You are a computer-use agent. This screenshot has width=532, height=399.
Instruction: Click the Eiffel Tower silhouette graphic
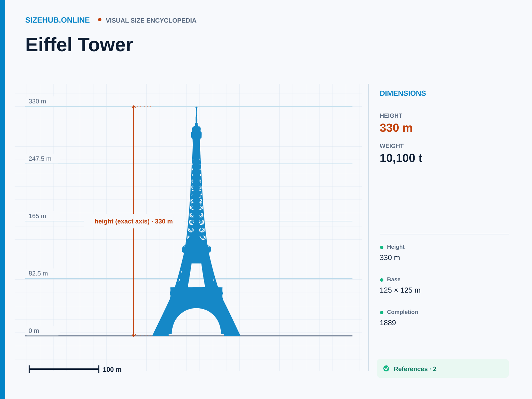coord(197,221)
